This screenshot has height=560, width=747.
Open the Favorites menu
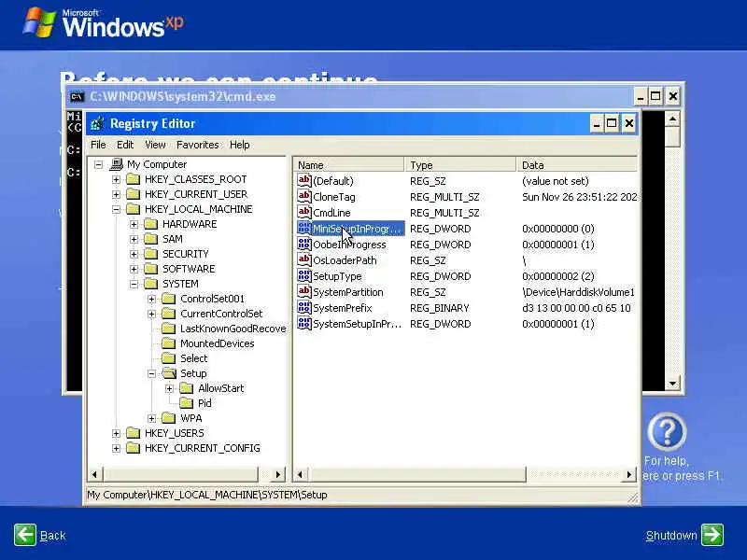198,145
